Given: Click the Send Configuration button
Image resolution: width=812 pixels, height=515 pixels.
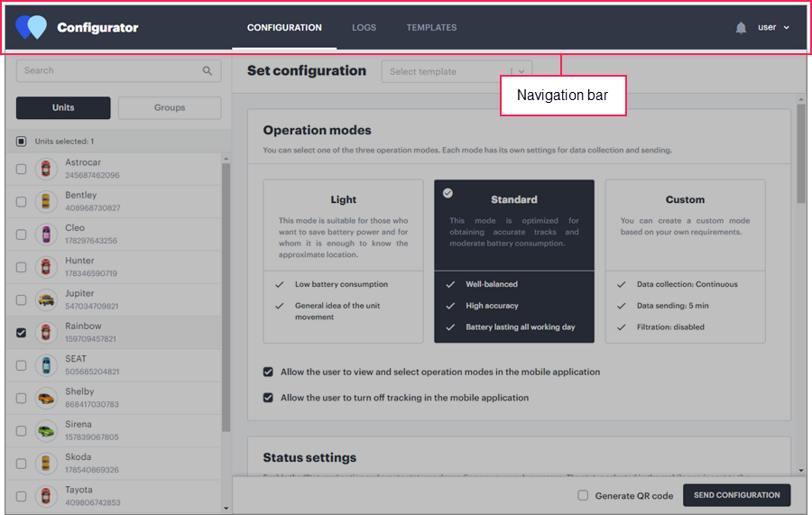Looking at the screenshot, I should [x=736, y=495].
